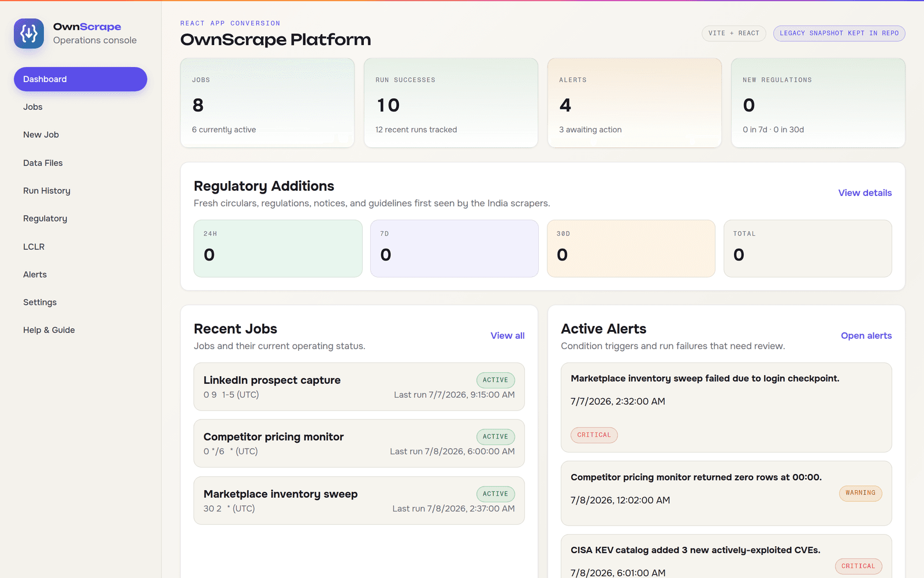
Task: Click Last run 7/8/2026, 6:00:00 AM text
Action: [452, 451]
